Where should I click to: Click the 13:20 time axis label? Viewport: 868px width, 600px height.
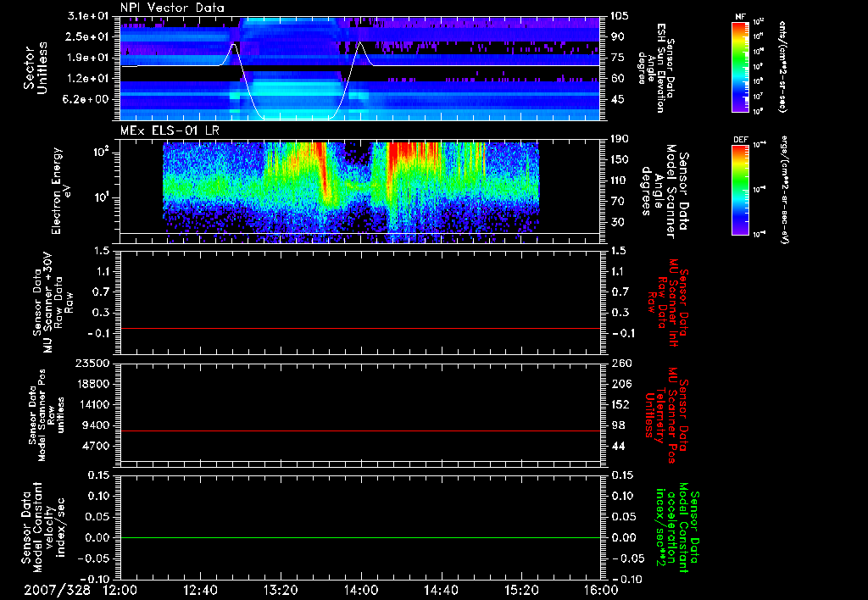(281, 590)
